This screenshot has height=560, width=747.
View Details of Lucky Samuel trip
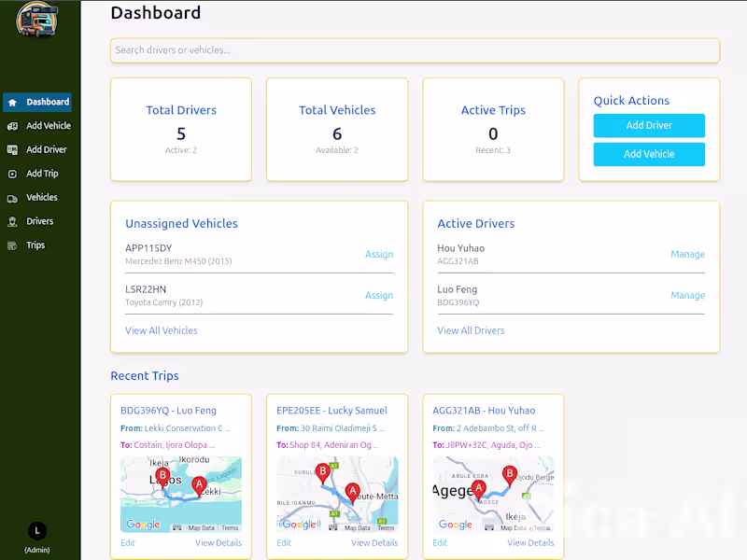click(x=374, y=543)
